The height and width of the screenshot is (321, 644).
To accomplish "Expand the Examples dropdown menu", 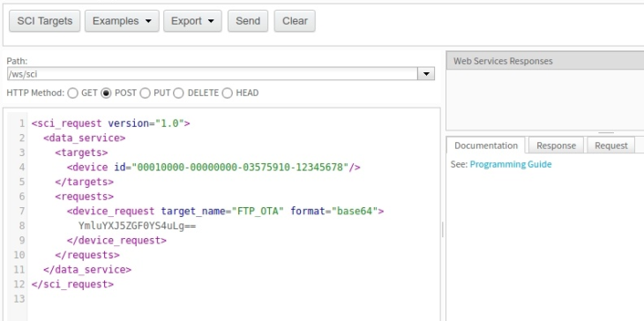I will click(122, 21).
